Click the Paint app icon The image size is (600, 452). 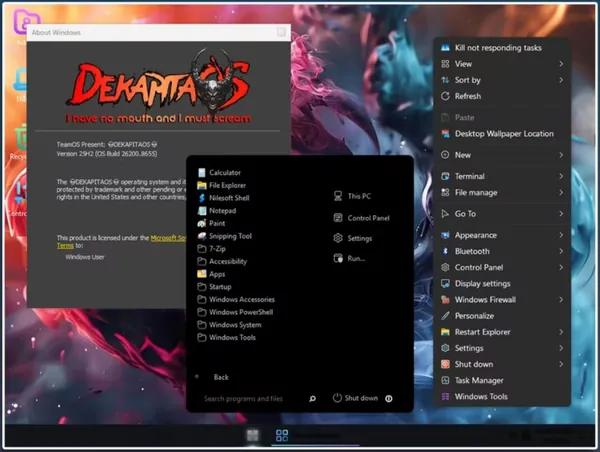(x=202, y=224)
